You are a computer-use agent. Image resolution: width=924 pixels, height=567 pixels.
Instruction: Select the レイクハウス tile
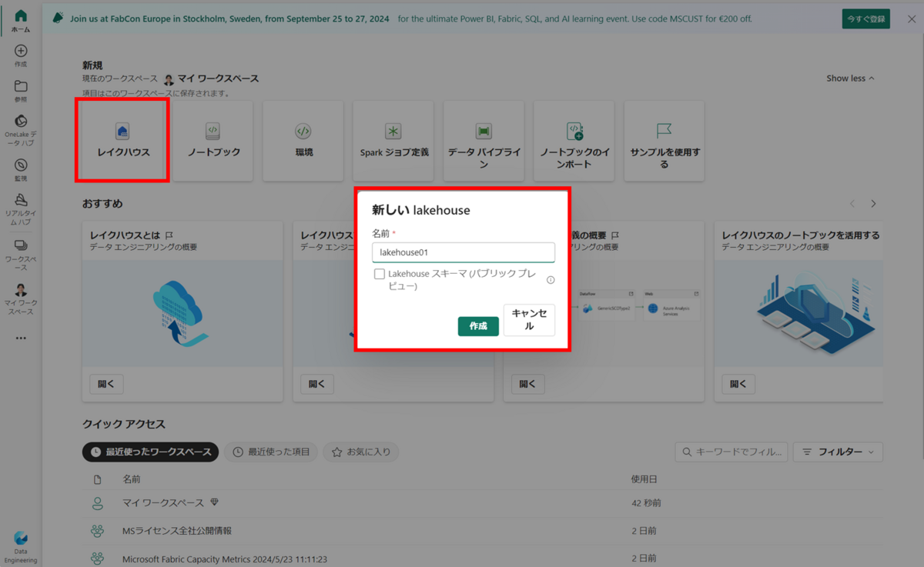[122, 141]
